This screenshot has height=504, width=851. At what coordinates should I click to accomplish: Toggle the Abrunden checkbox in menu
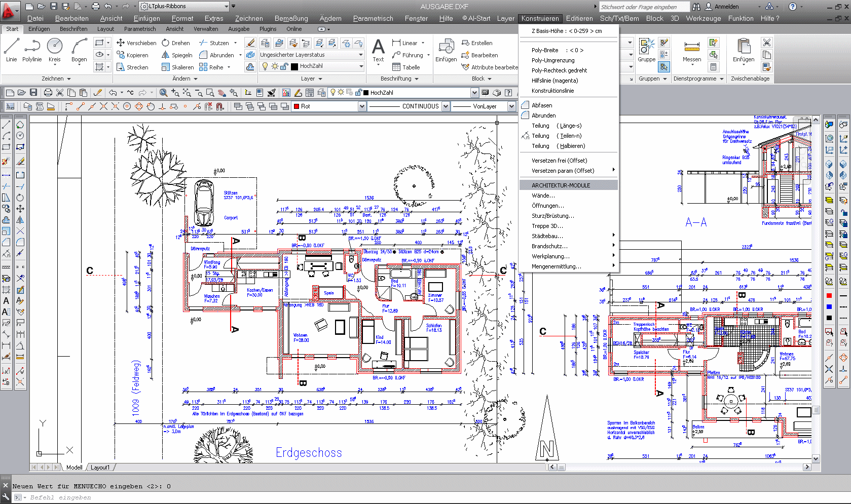(x=526, y=115)
